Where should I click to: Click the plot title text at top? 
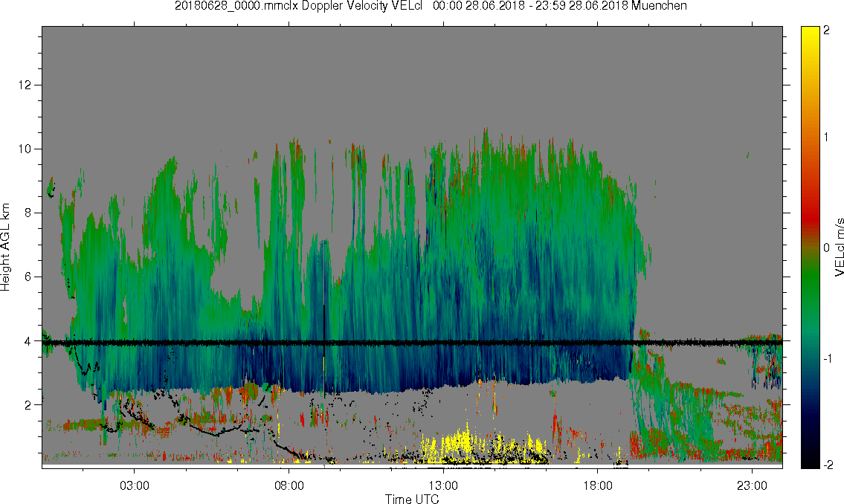pyautogui.click(x=431, y=6)
